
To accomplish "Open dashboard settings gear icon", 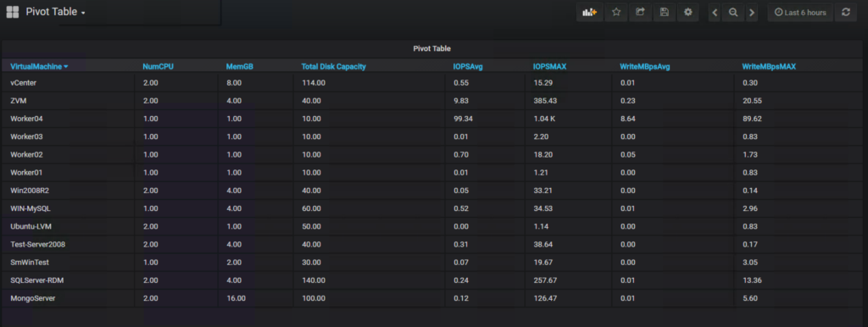I will click(x=688, y=12).
